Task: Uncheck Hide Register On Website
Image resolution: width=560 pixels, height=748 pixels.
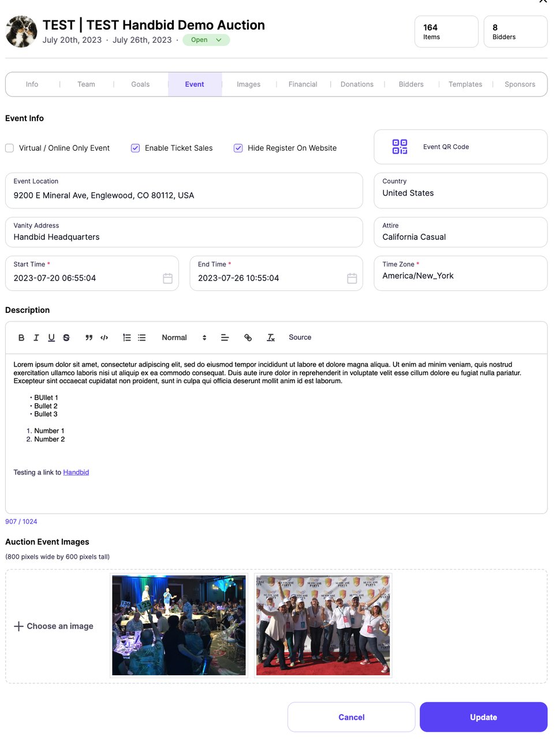Action: [x=238, y=148]
